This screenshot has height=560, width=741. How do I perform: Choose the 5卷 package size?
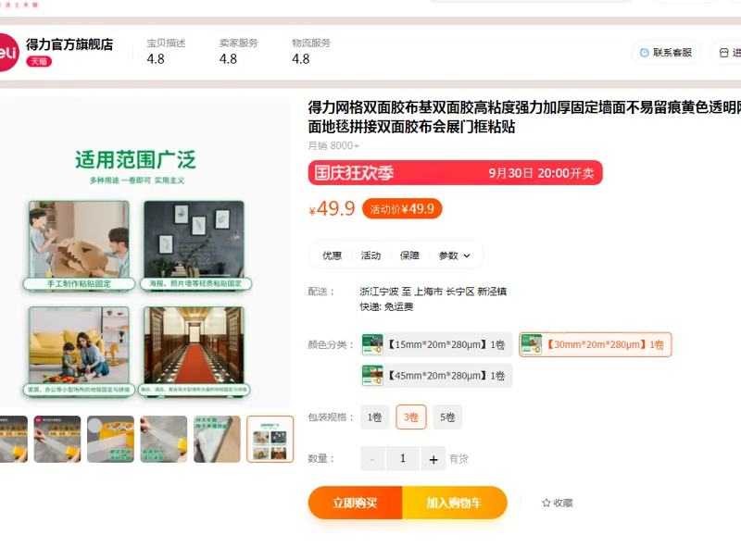pos(447,417)
